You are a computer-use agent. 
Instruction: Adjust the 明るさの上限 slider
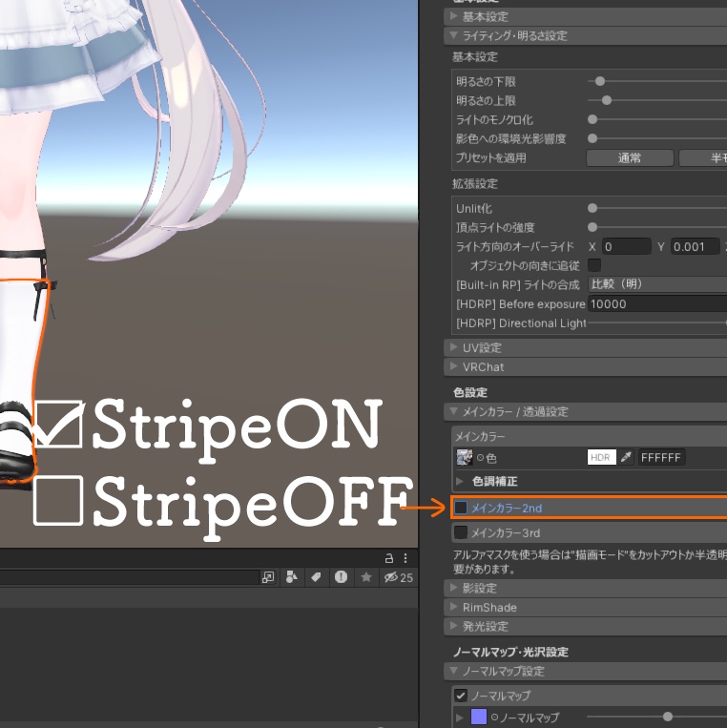606,100
